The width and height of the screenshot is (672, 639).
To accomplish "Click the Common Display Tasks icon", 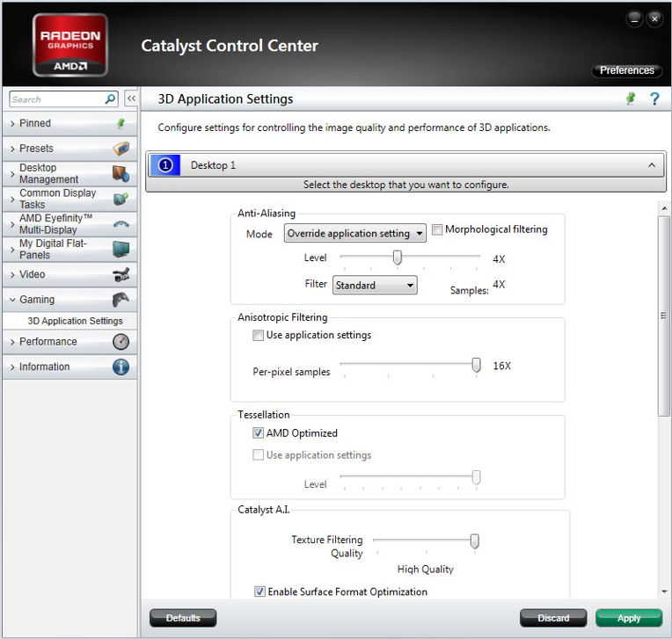I will [121, 199].
